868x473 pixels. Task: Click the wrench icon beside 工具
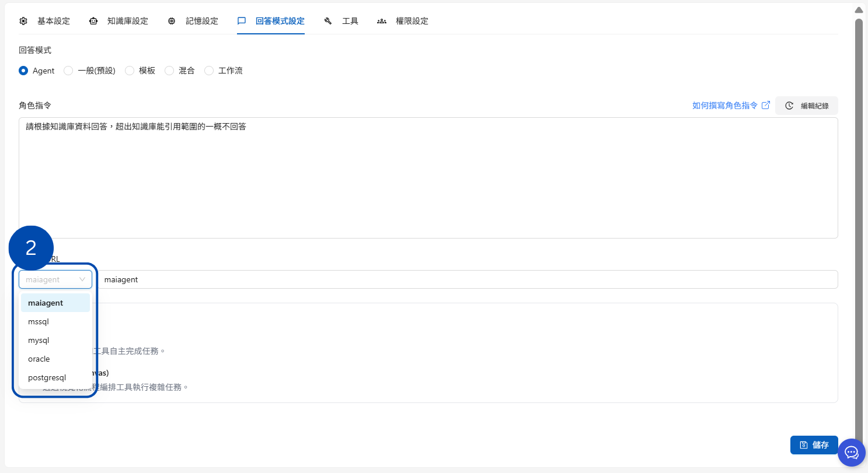(x=328, y=21)
